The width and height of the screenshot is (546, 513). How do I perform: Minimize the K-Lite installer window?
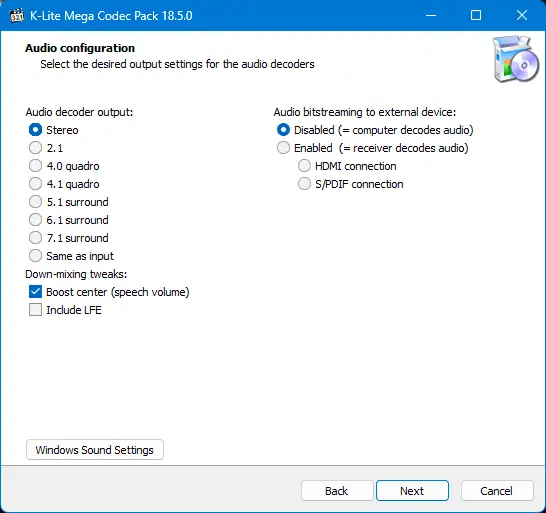coord(431,15)
